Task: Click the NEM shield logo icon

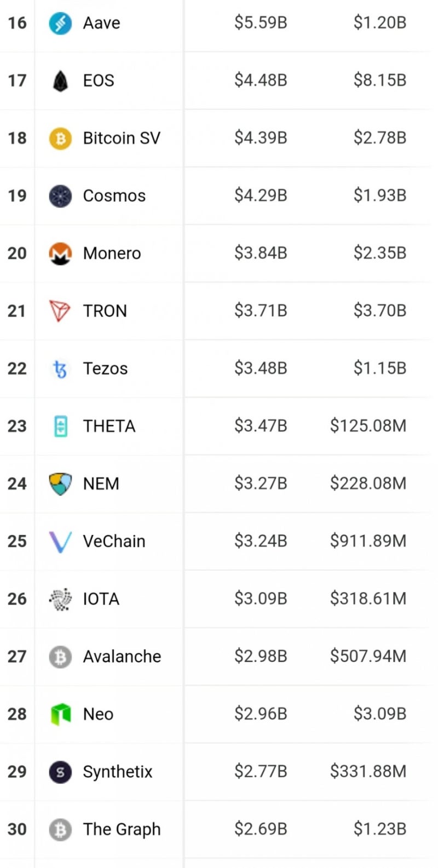Action: click(x=60, y=484)
